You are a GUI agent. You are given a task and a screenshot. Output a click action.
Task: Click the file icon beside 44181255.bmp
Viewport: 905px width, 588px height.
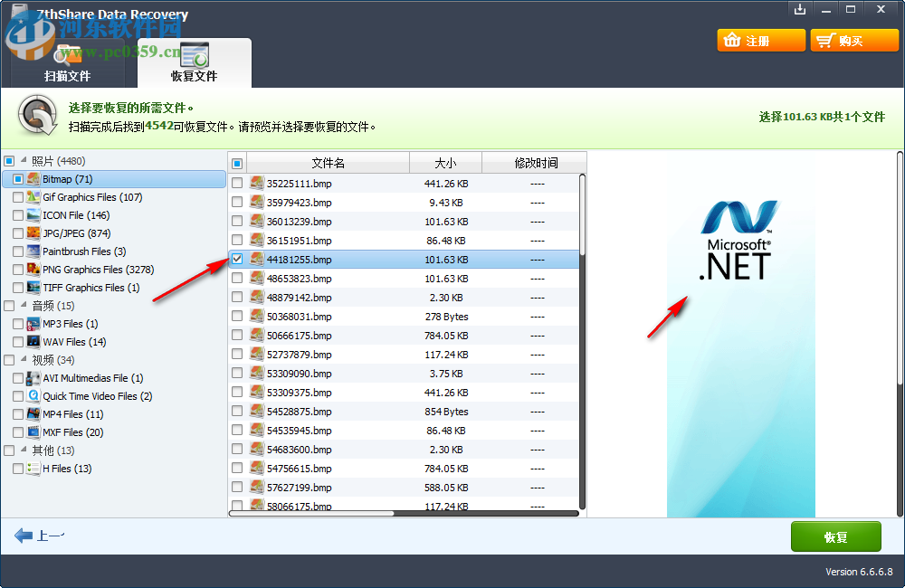[256, 260]
